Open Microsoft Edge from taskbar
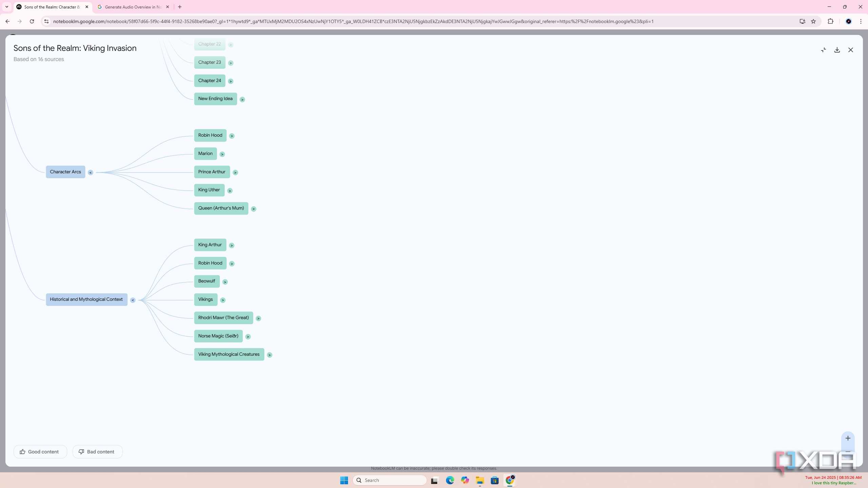868x488 pixels. pyautogui.click(x=450, y=480)
